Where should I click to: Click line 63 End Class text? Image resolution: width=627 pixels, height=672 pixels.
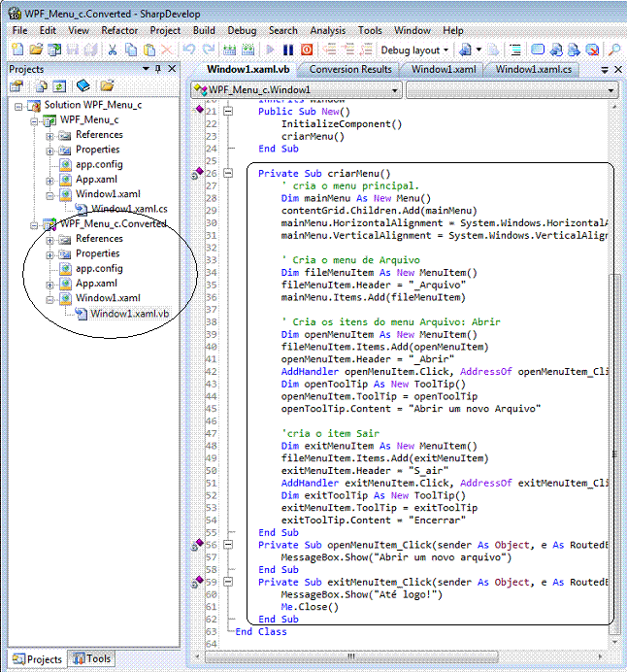[261, 632]
